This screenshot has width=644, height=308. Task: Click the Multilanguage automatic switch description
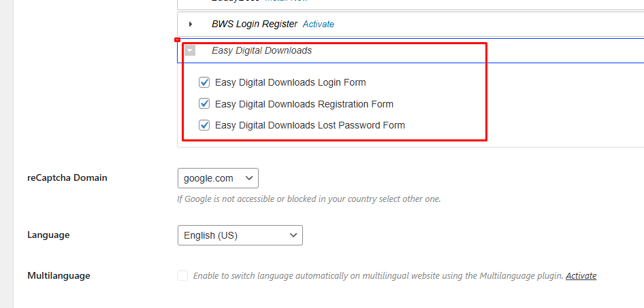(378, 275)
